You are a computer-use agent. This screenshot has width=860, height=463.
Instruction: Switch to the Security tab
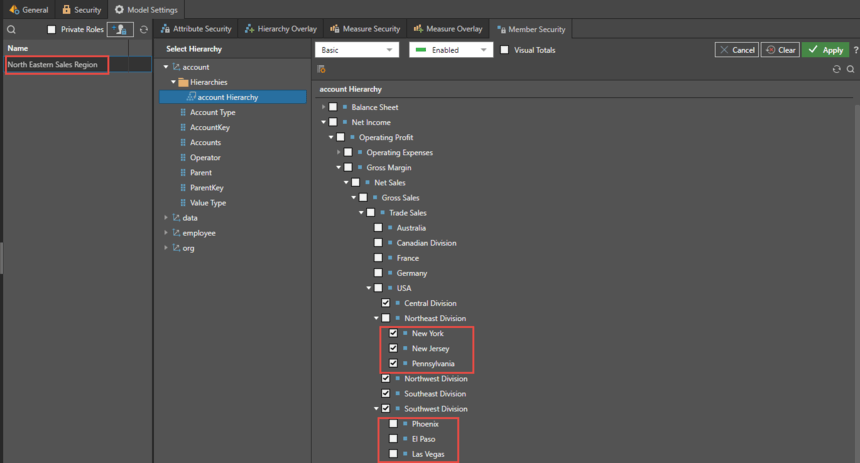[82, 10]
